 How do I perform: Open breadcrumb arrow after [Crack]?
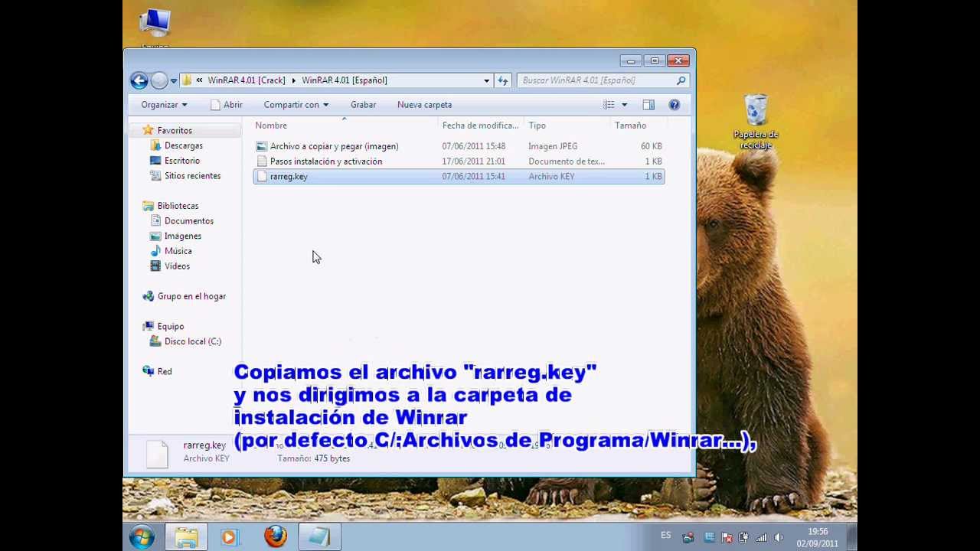coord(293,80)
